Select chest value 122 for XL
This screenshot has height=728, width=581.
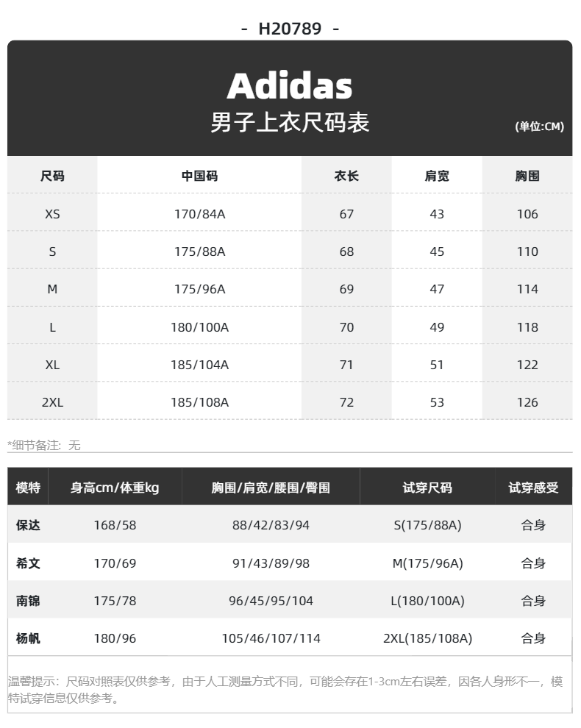click(527, 365)
